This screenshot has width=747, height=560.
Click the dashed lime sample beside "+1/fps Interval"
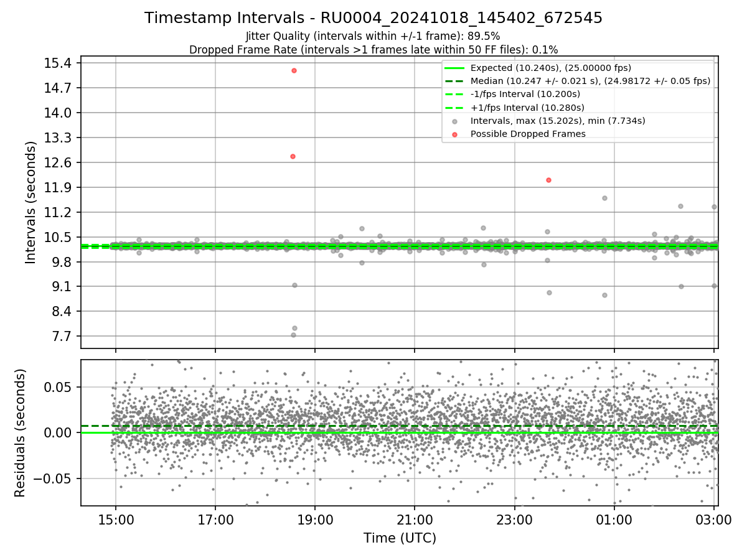tap(455, 107)
